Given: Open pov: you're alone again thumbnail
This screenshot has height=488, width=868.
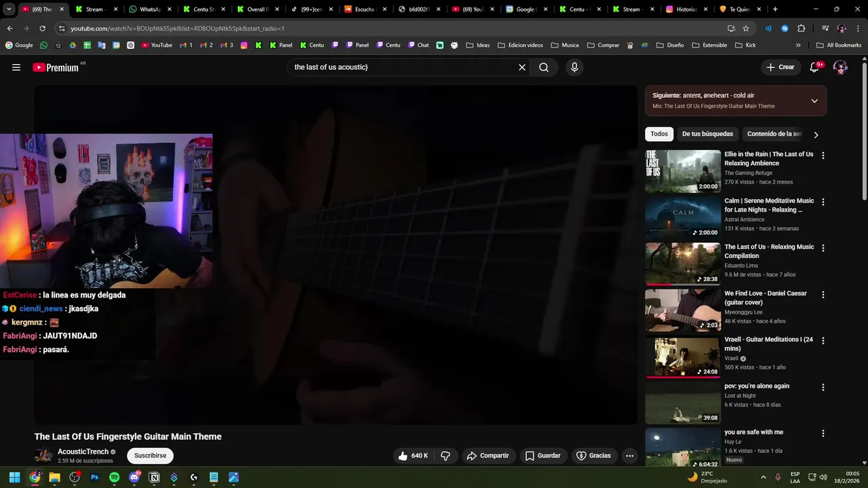Looking at the screenshot, I should pyautogui.click(x=683, y=403).
